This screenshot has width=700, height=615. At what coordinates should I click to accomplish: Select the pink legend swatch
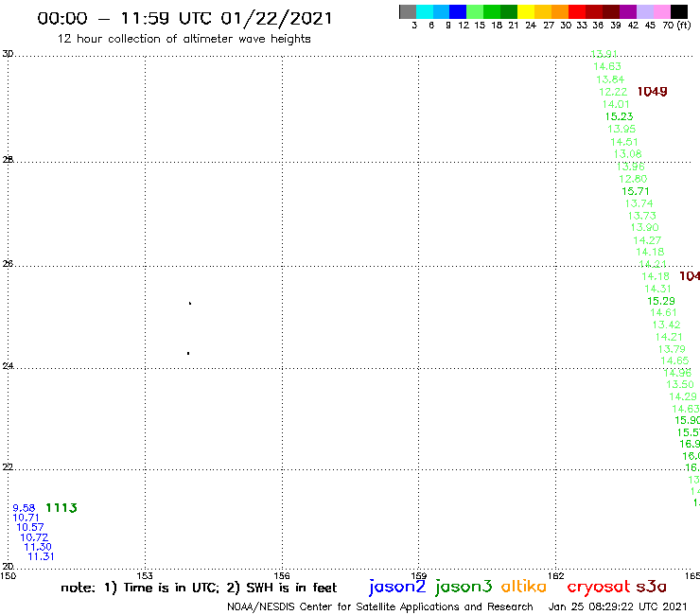pyautogui.click(x=662, y=11)
